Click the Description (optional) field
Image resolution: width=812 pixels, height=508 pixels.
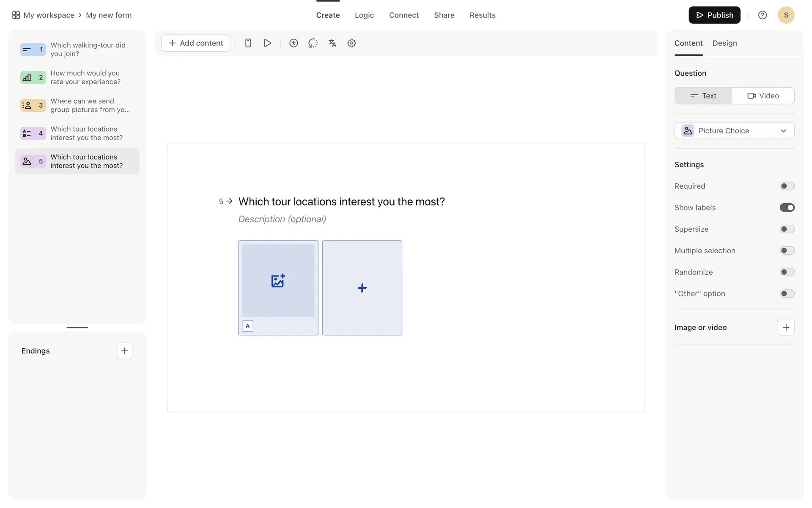point(282,219)
